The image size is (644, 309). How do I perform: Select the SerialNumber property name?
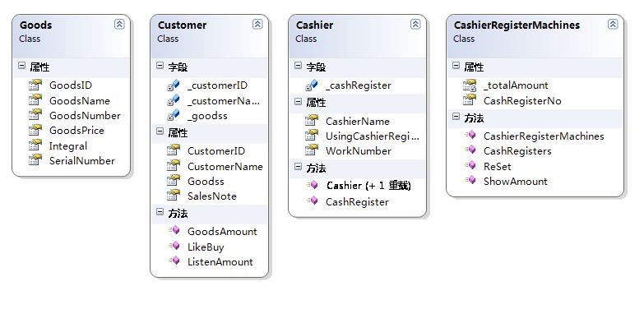[x=81, y=161]
